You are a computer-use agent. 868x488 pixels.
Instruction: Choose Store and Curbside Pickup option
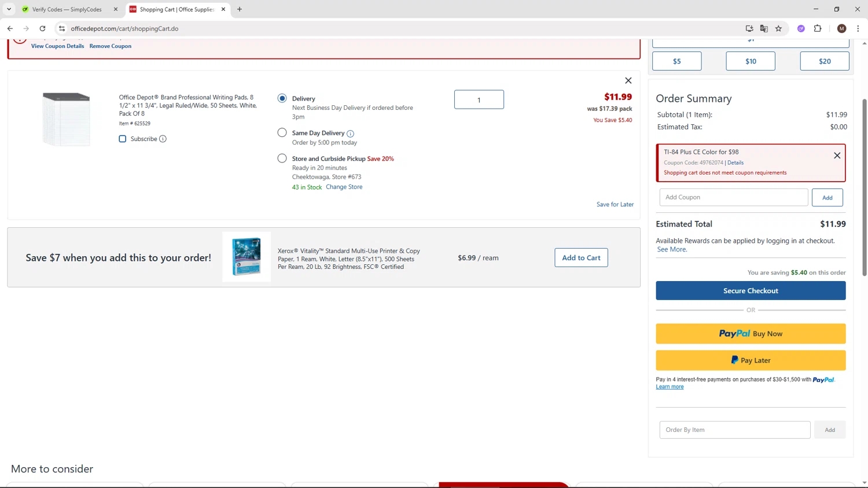(282, 158)
